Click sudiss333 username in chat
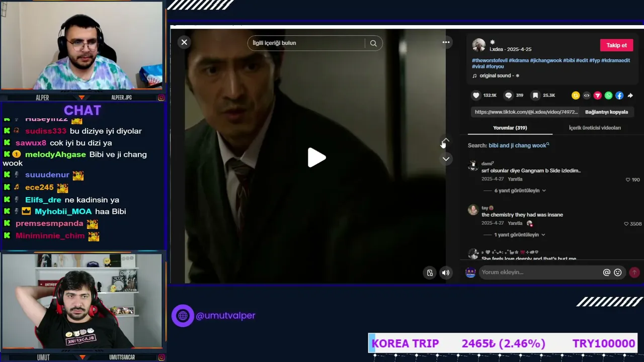The width and height of the screenshot is (644, 362). (x=46, y=131)
